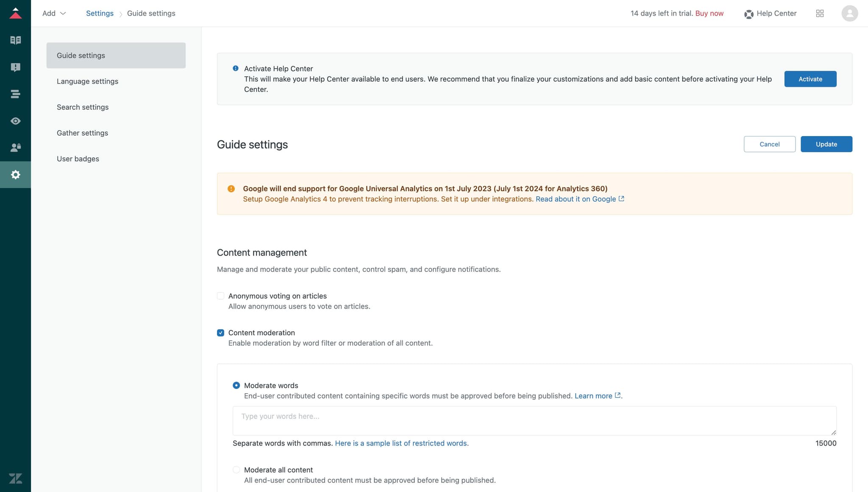The width and height of the screenshot is (868, 492).
Task: Click the eye preview icon in sidebar
Action: click(16, 121)
